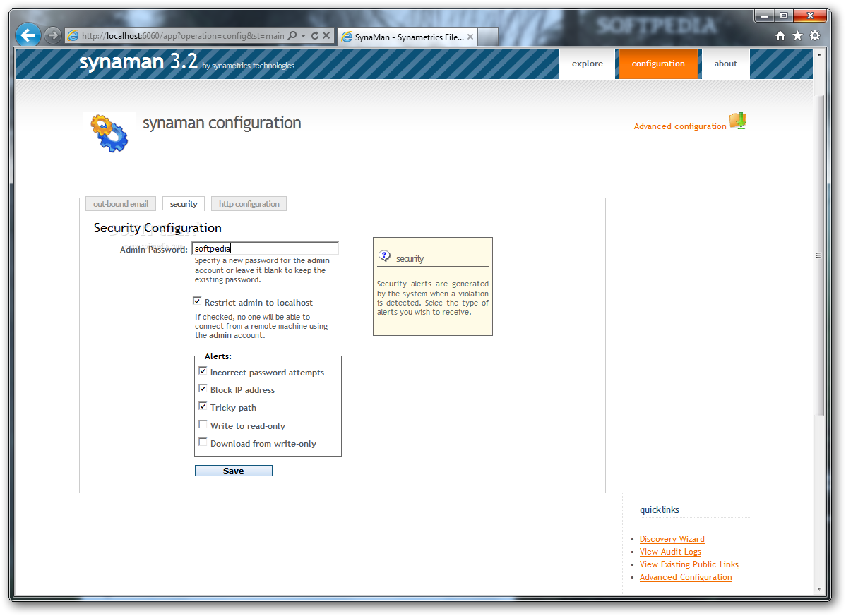This screenshot has width=846, height=616.
Task: Open View Existing Public Links
Action: [x=689, y=564]
